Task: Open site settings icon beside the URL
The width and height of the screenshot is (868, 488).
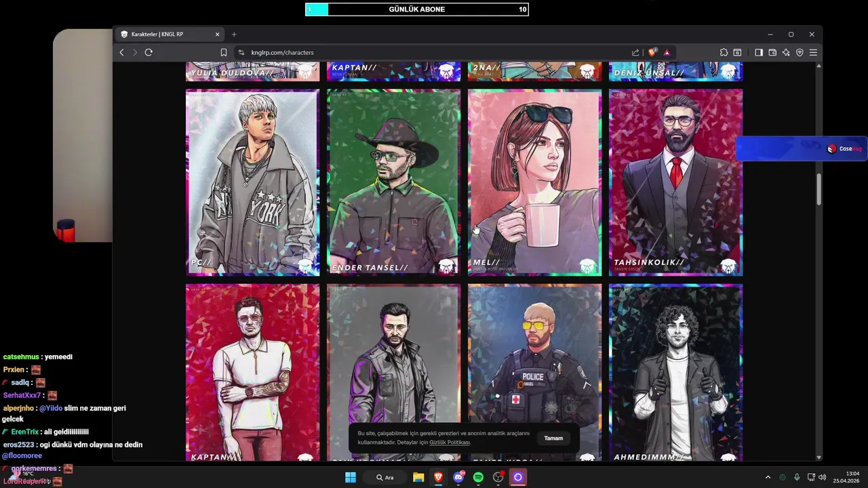Action: pos(241,52)
